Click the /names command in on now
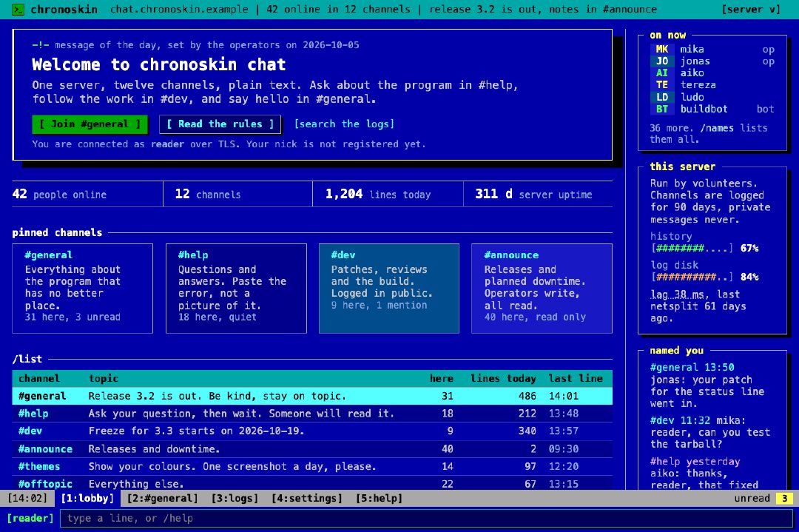The image size is (799, 532). [717, 128]
